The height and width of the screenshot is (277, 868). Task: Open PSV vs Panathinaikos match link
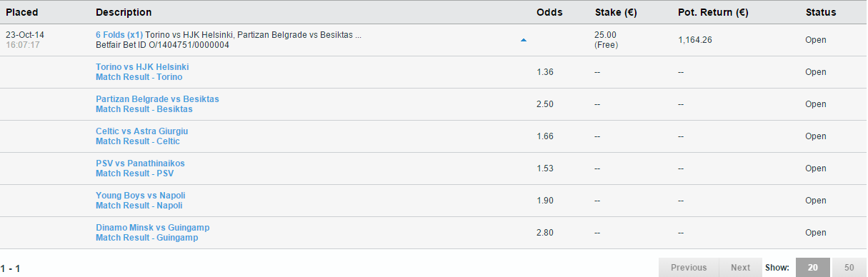pyautogui.click(x=140, y=163)
